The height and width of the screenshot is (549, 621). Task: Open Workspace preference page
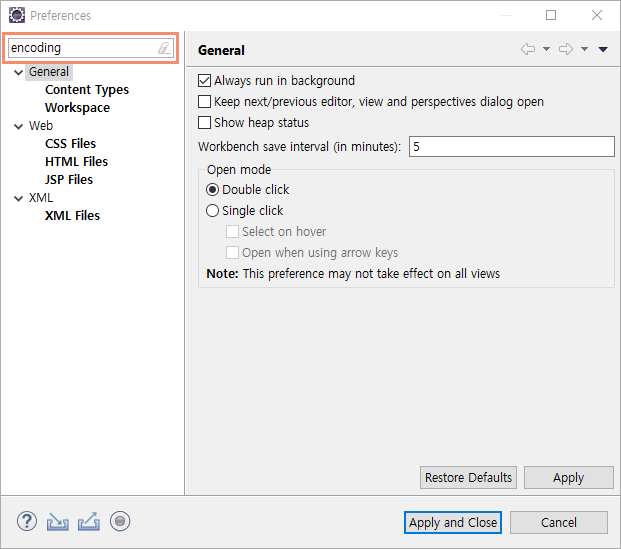77,108
